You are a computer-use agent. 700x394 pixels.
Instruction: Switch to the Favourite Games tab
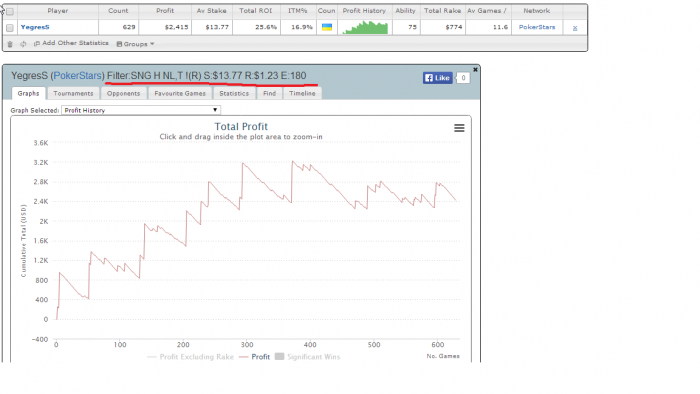pyautogui.click(x=180, y=93)
